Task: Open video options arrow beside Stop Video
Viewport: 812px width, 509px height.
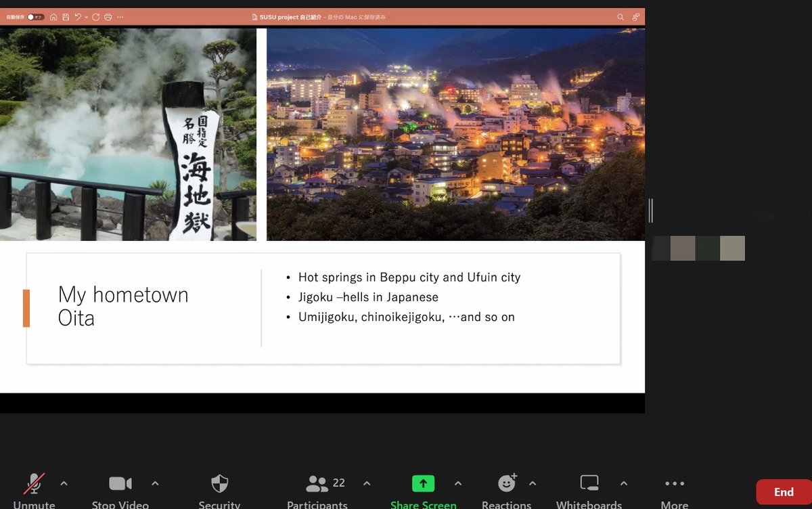Action: [x=155, y=483]
